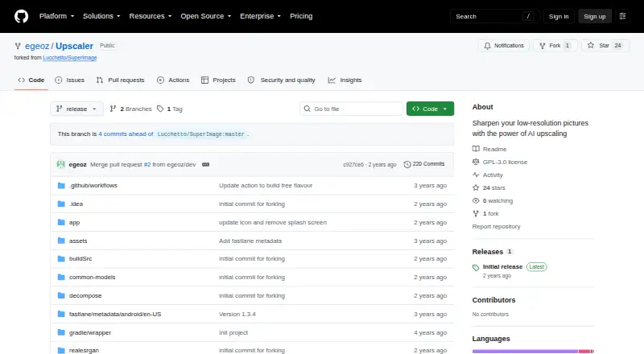Click the Go to file input
The width and height of the screenshot is (644, 354).
352,109
